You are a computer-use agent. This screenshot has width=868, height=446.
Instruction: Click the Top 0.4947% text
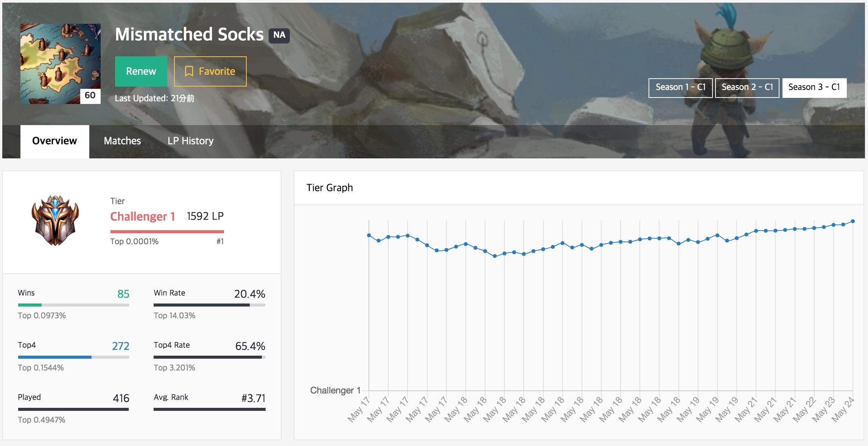(x=42, y=420)
